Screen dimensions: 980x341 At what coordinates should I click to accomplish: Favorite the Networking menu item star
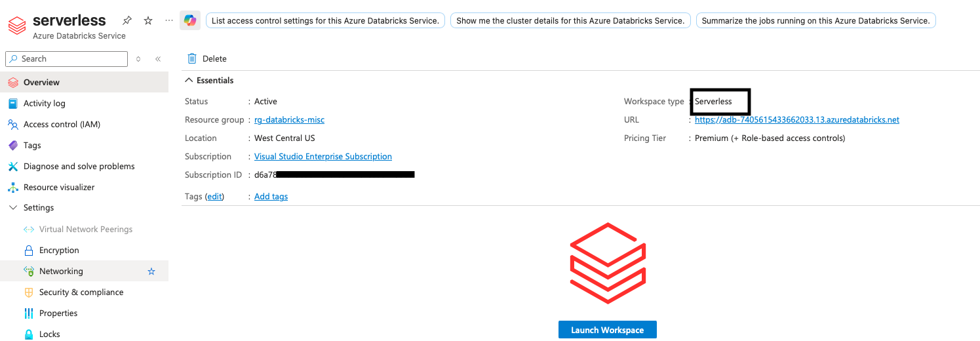(151, 271)
